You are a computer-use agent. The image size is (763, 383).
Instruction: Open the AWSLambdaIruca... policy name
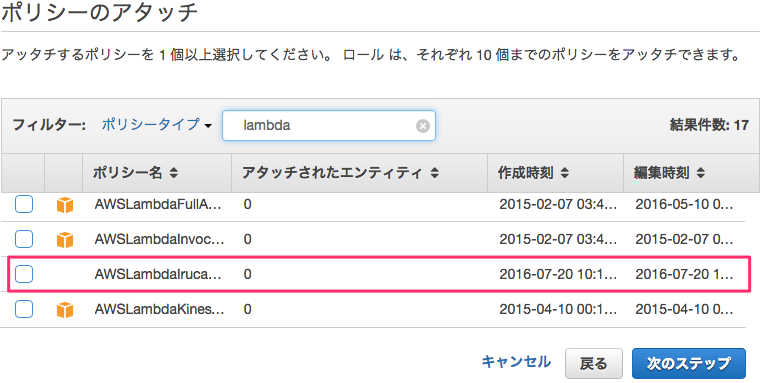coord(158,274)
